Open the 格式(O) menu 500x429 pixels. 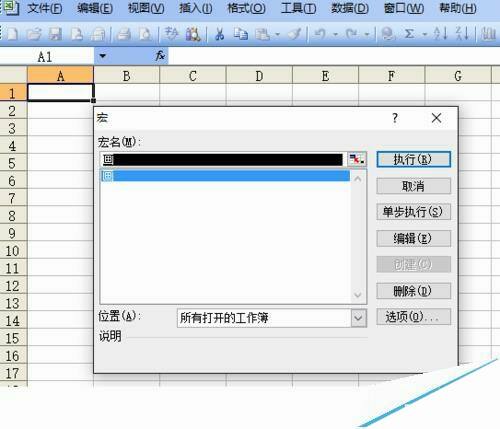point(246,8)
